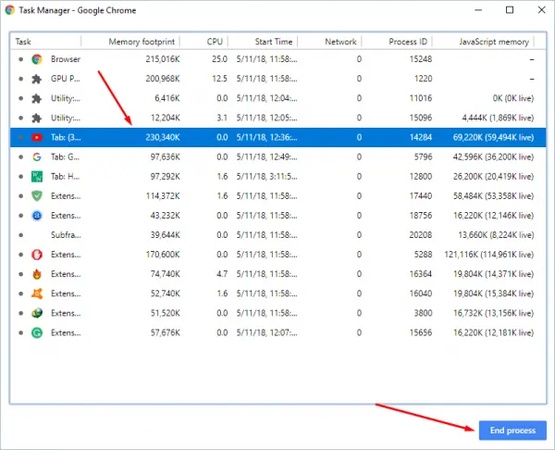Click JavaScript memory 4,444K (1,869K live)
This screenshot has width=555, height=450.
(498, 118)
